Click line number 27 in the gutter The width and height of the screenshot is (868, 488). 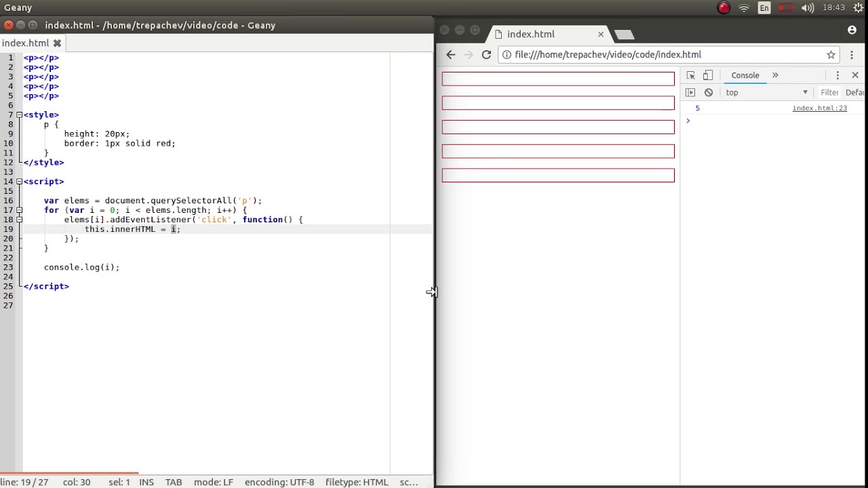[x=8, y=305]
